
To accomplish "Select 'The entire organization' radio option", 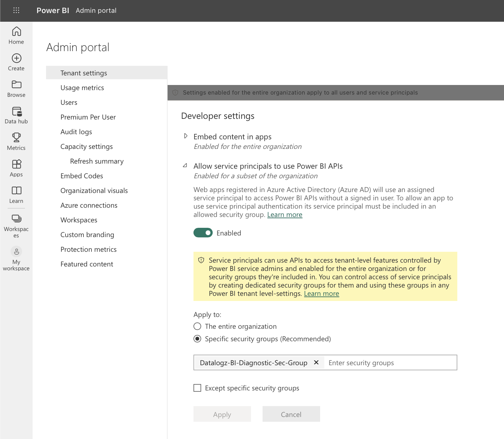I will click(197, 326).
